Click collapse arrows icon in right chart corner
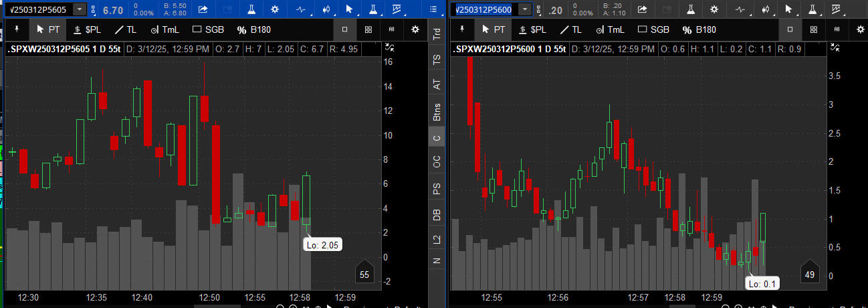Image resolution: width=868 pixels, height=308 pixels. coord(836,48)
